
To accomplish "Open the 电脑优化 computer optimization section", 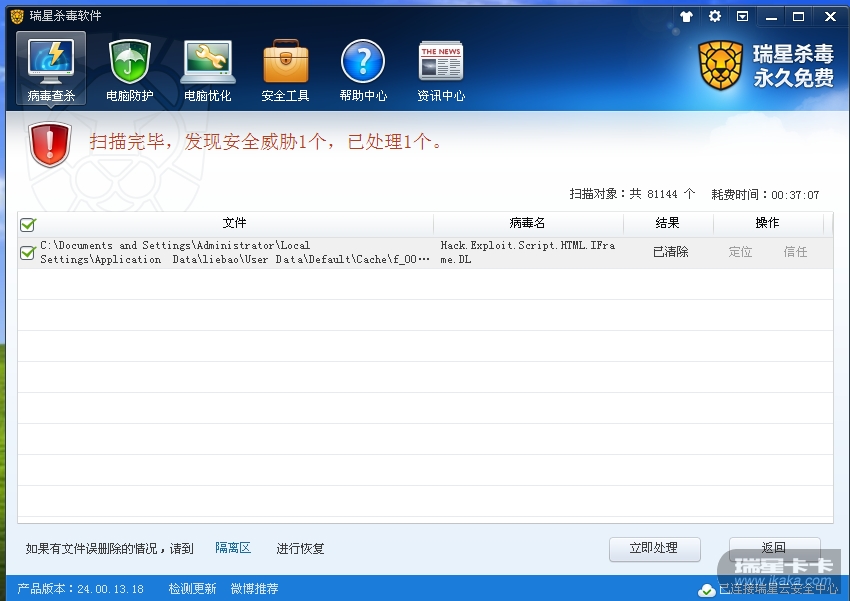I will (x=208, y=70).
